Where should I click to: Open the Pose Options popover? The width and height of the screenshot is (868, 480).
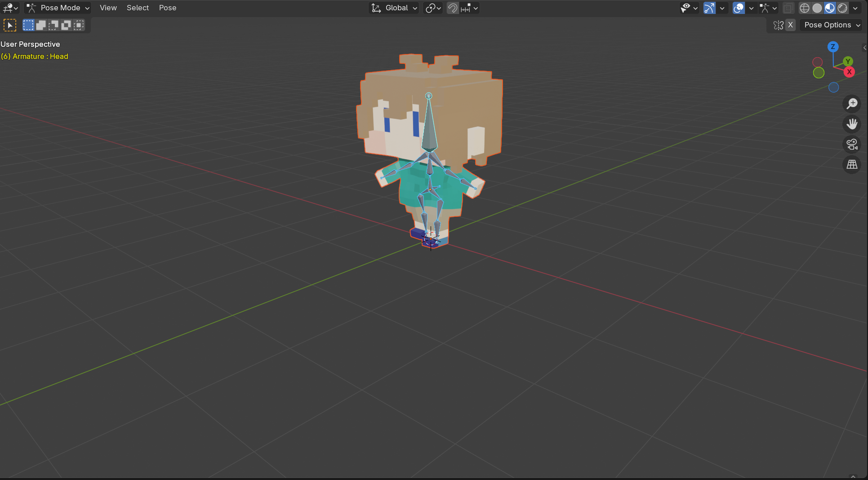[832, 25]
